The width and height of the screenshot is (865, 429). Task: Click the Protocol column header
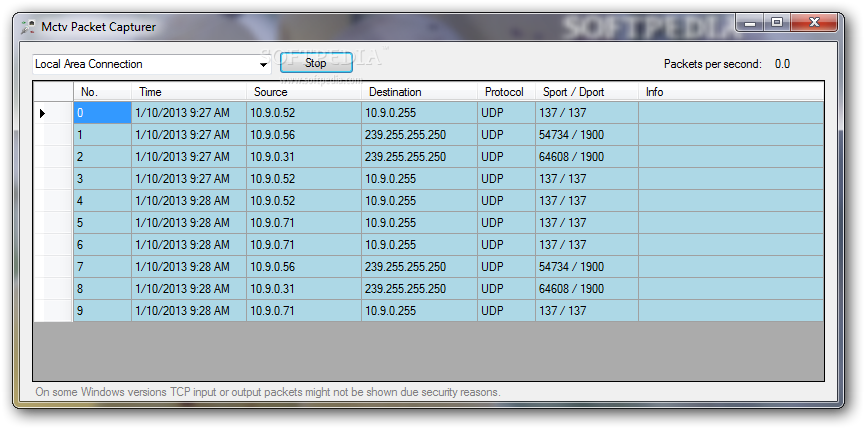coord(506,92)
